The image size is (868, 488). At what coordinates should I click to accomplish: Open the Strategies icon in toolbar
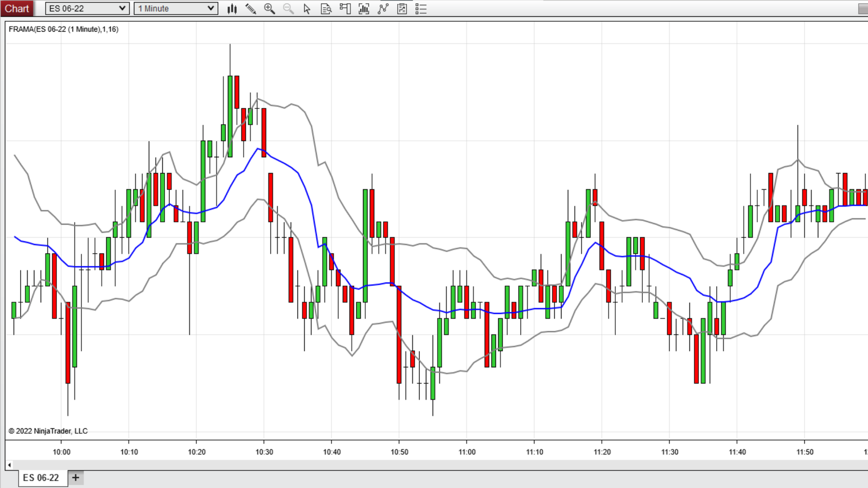coord(402,9)
